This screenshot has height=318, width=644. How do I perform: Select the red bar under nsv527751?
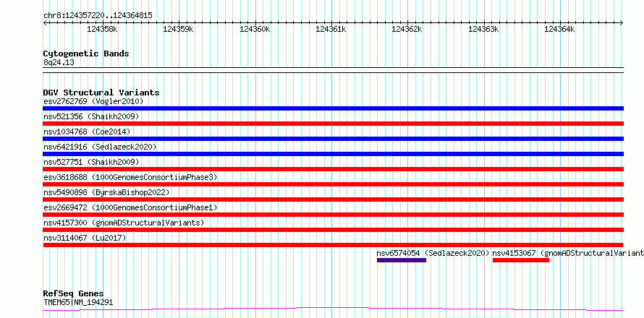pos(333,169)
